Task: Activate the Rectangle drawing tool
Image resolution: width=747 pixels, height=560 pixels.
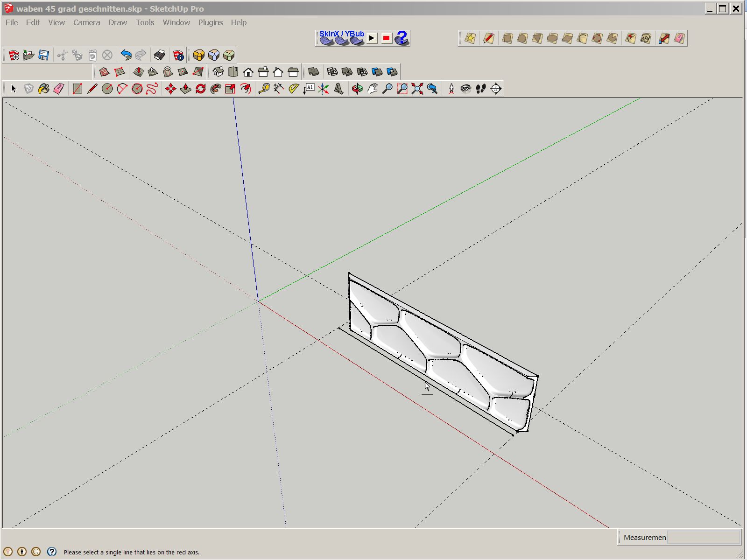Action: [77, 89]
